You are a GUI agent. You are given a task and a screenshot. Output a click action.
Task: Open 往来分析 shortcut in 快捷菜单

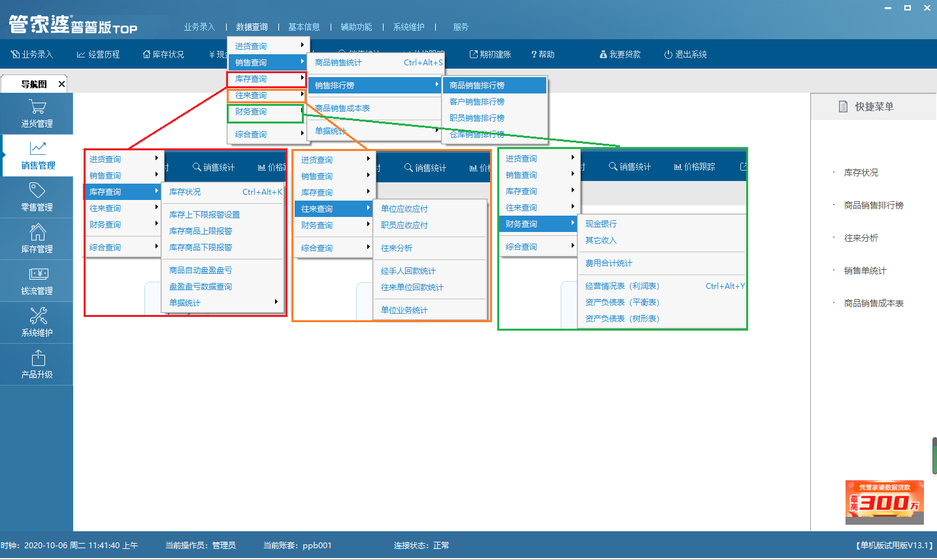(x=861, y=238)
